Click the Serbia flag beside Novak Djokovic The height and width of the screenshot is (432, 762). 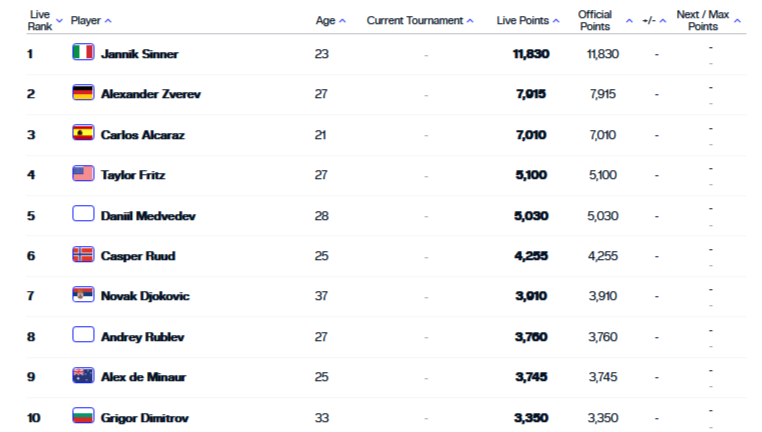point(83,295)
